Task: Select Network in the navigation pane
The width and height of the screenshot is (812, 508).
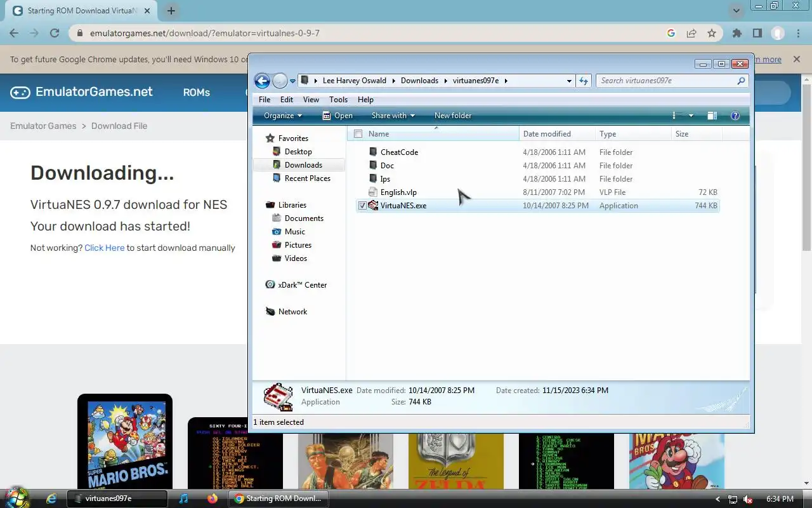Action: click(292, 312)
